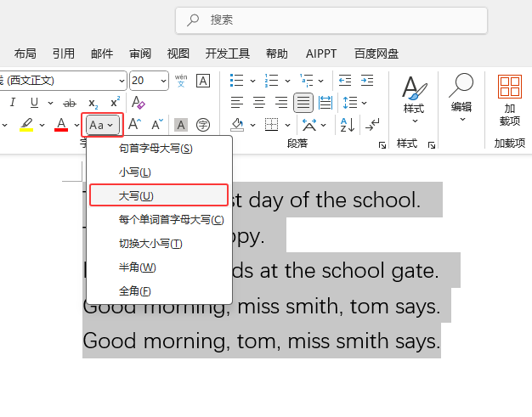Screen dimensions: 532x417
Task: Open the 百度网盘 tab
Action: (376, 54)
